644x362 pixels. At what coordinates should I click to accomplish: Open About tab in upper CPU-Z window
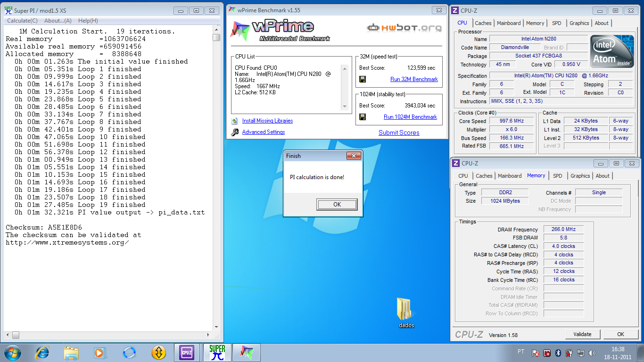coord(601,23)
